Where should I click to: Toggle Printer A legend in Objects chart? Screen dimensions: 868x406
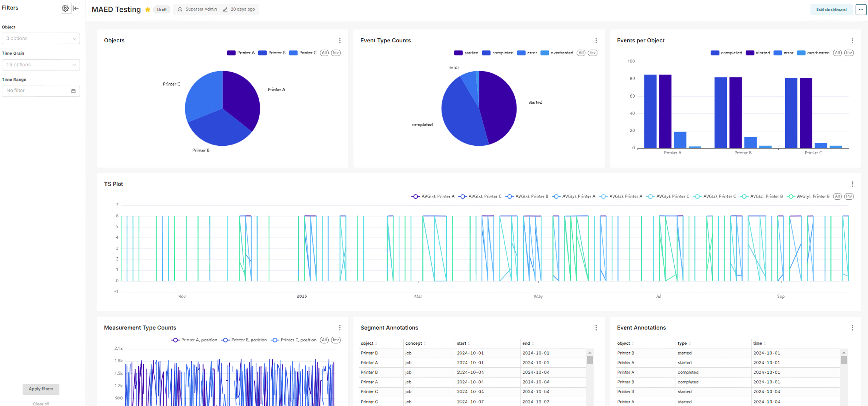241,53
